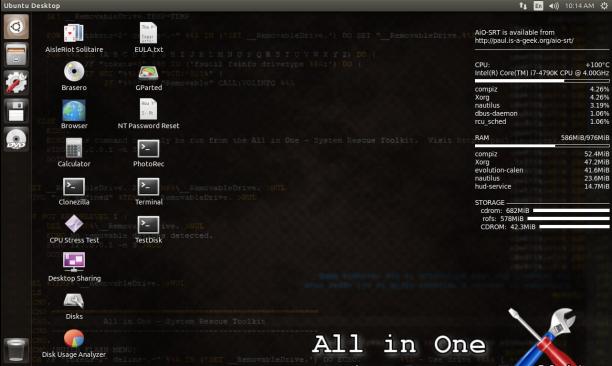Click the 10:14 AM clock
Viewport: 612px width, 366px height.
580,5
